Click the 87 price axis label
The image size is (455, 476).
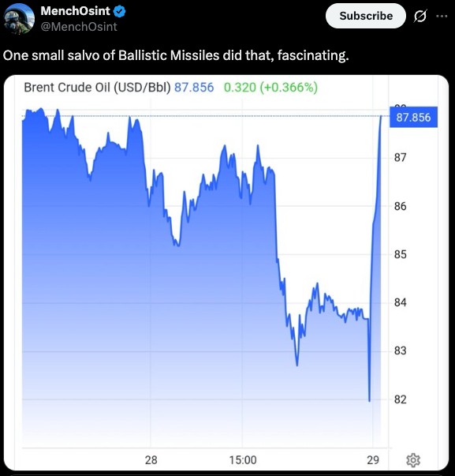400,158
